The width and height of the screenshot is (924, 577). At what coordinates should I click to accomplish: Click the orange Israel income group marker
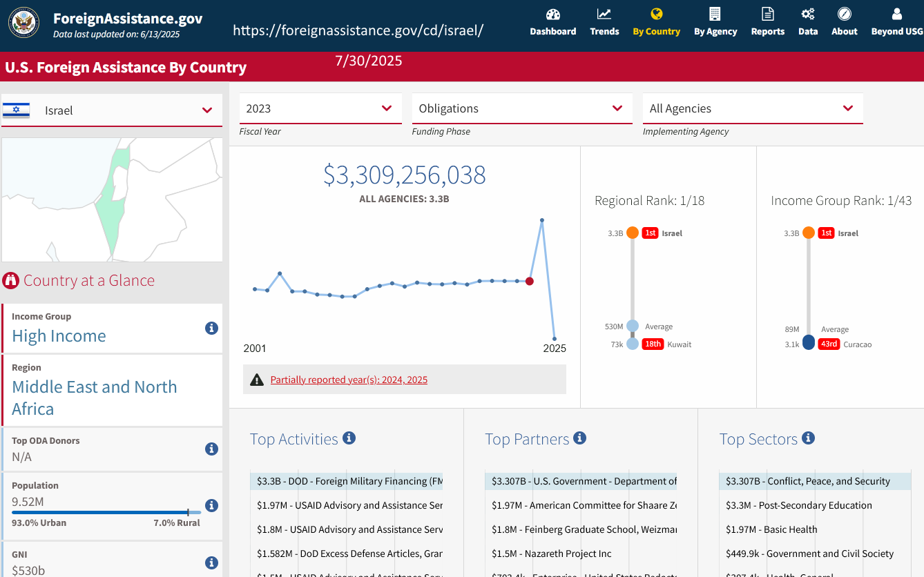pos(809,233)
